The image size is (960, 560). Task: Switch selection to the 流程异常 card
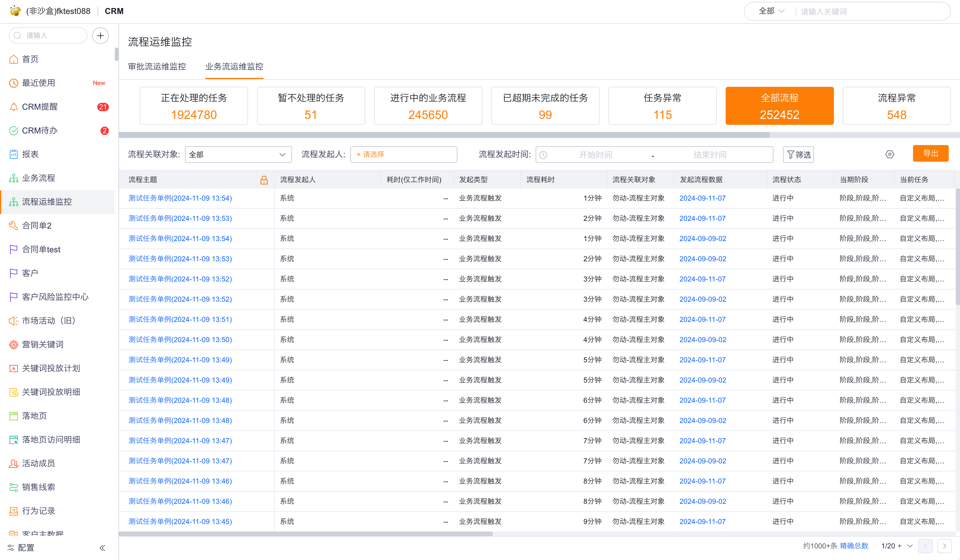[x=896, y=106]
